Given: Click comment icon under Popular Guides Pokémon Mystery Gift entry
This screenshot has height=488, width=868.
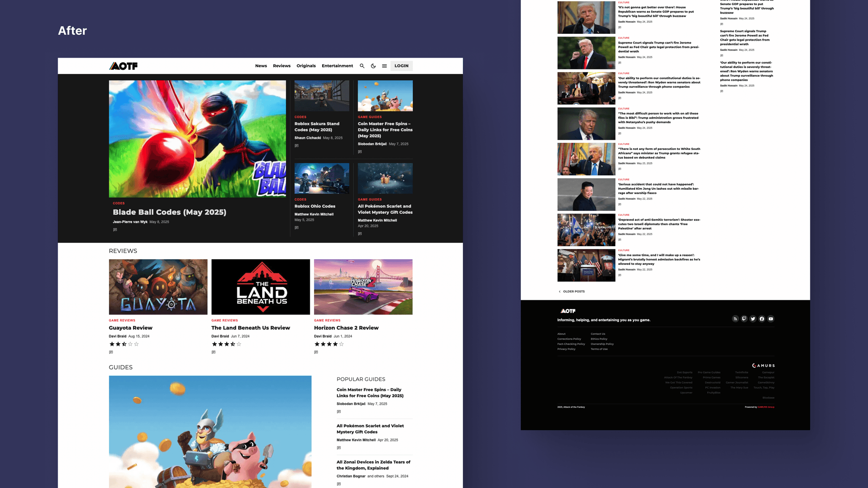Looking at the screenshot, I should (x=339, y=448).
